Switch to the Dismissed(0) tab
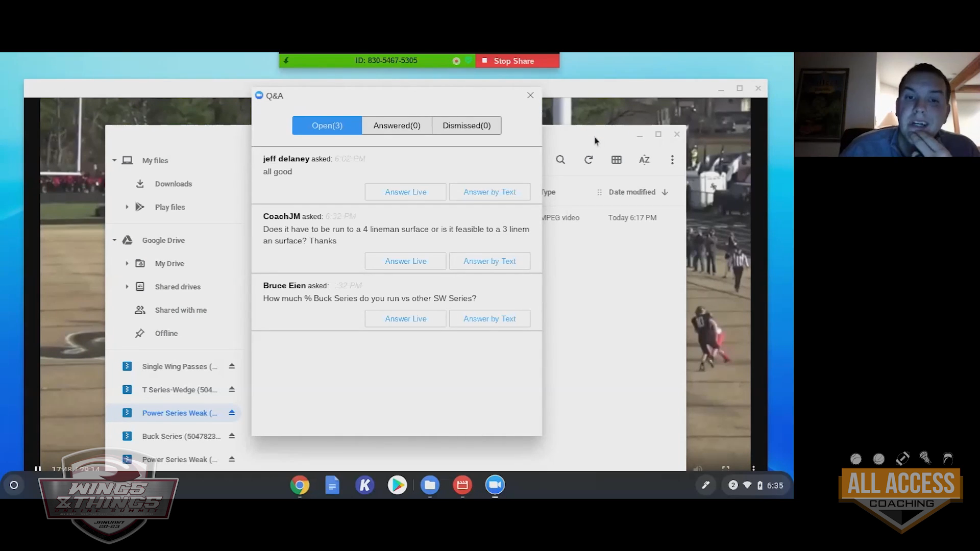 (x=467, y=126)
